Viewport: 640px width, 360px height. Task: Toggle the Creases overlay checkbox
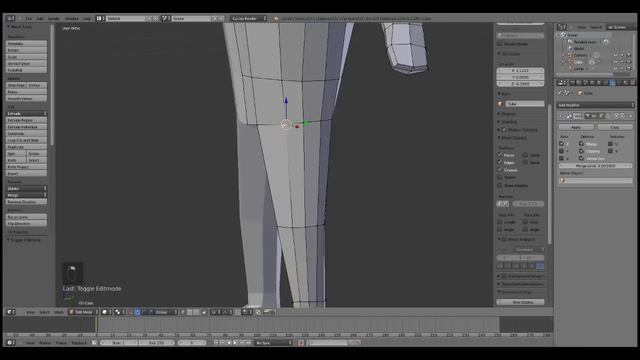tap(500, 170)
